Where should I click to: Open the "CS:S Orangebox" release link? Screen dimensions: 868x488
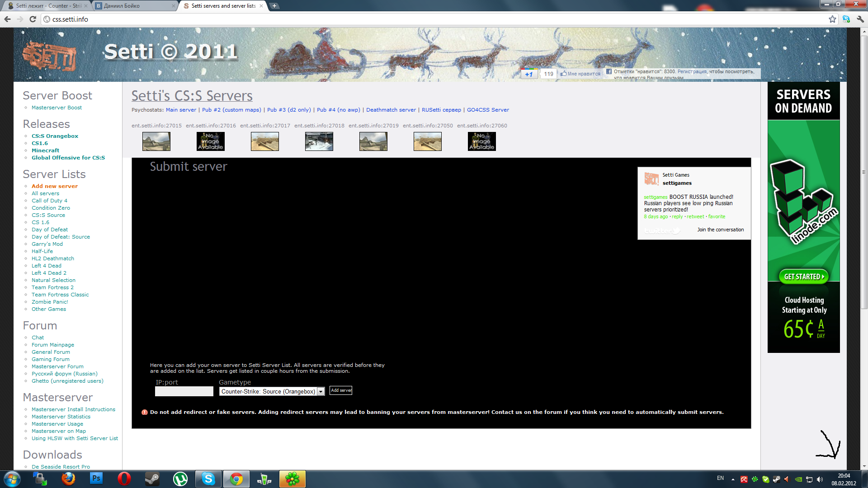(x=55, y=136)
